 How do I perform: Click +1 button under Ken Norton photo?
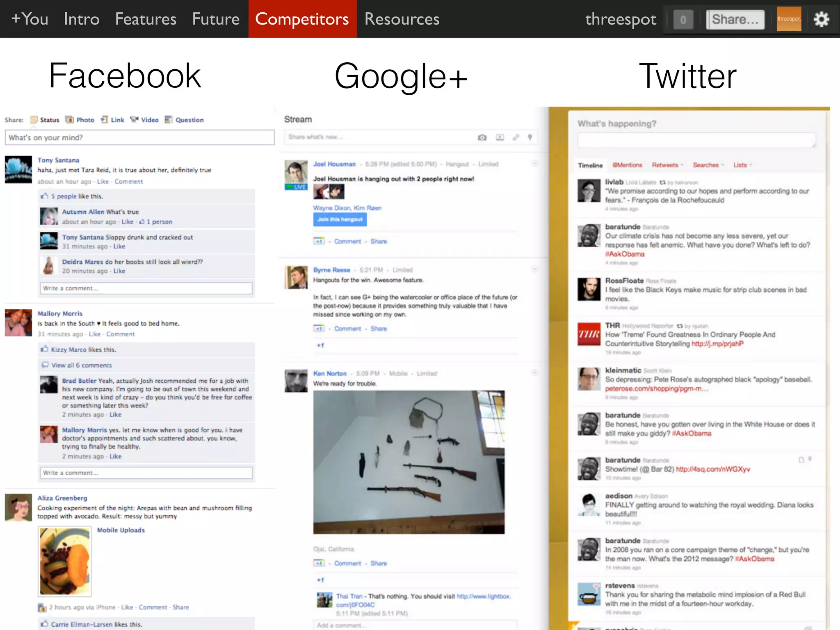click(x=319, y=563)
